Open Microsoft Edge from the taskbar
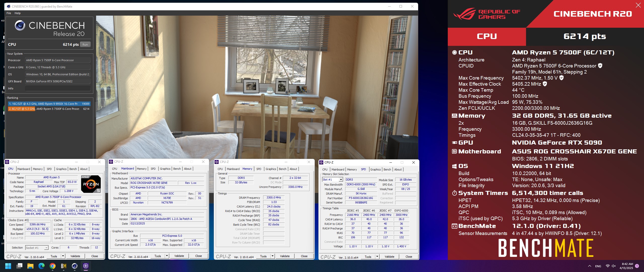 point(42,266)
